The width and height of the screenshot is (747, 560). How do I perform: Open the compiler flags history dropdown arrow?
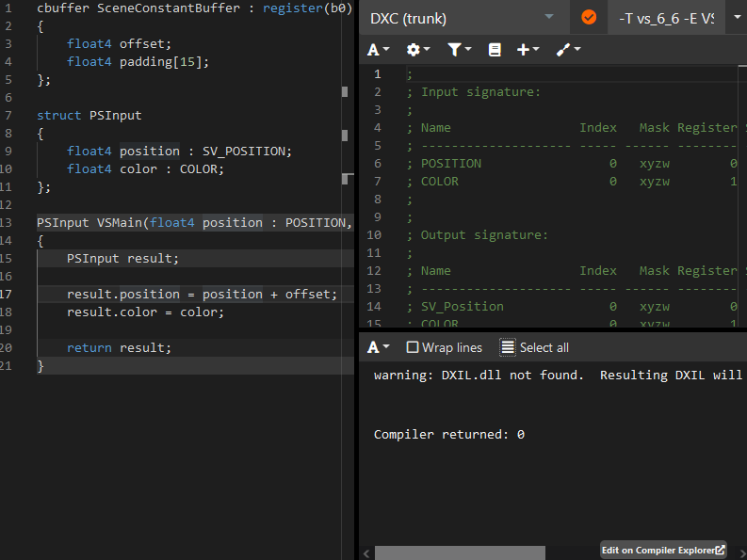[737, 18]
